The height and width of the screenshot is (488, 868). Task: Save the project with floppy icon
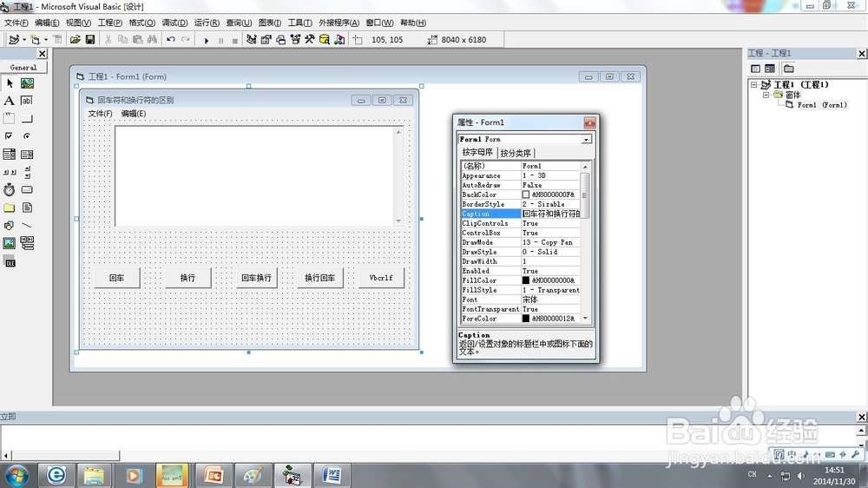89,39
